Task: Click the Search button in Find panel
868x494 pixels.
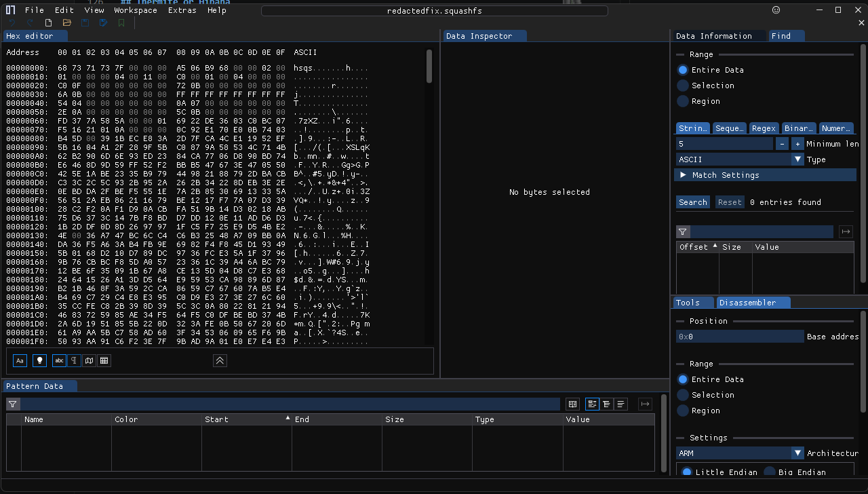Action: click(x=692, y=202)
